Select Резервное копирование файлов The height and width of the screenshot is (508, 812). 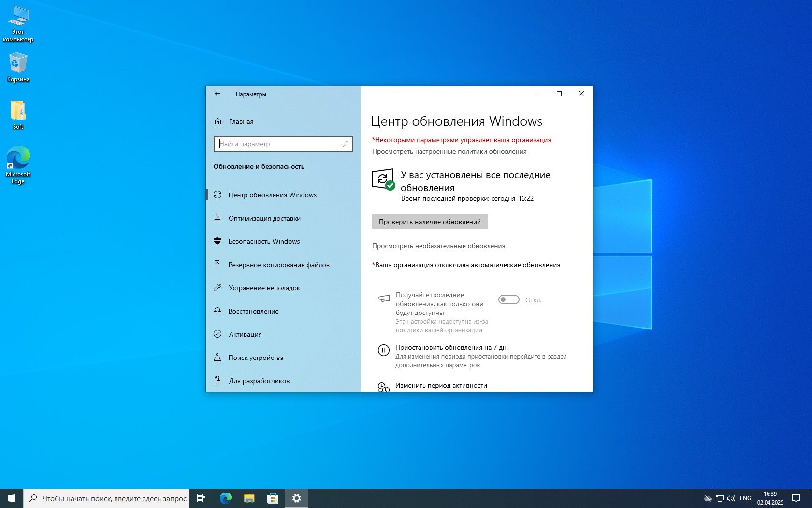(x=278, y=265)
